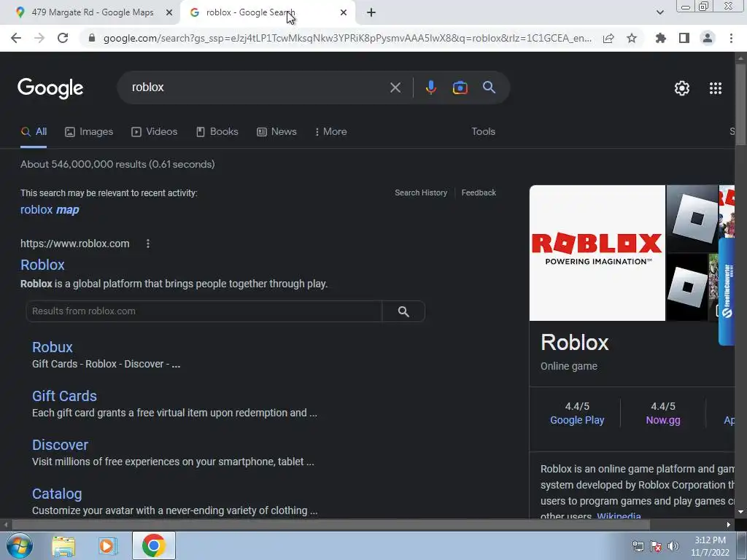This screenshot has width=747, height=560.
Task: Open the Wikipedia source link
Action: (x=619, y=516)
